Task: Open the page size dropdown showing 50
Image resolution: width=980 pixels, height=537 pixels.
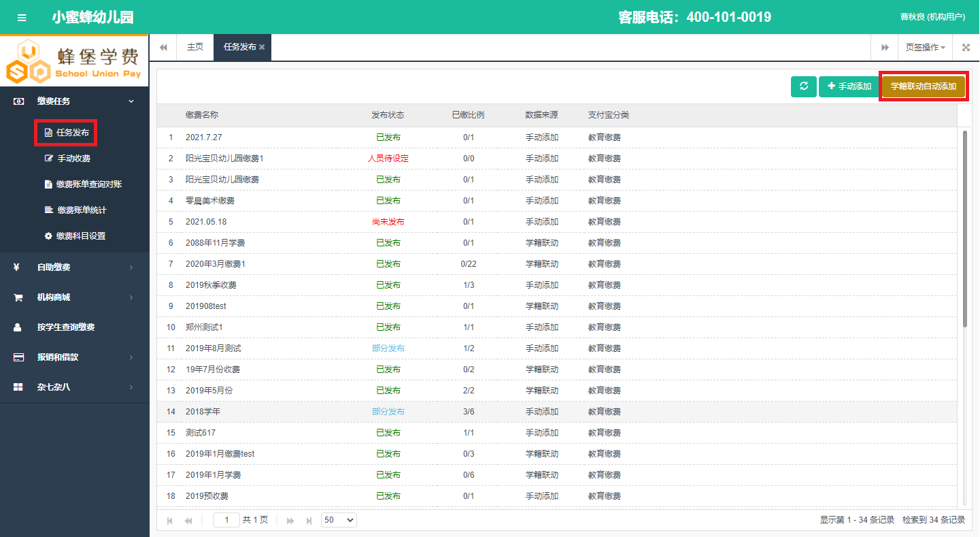Action: (339, 520)
